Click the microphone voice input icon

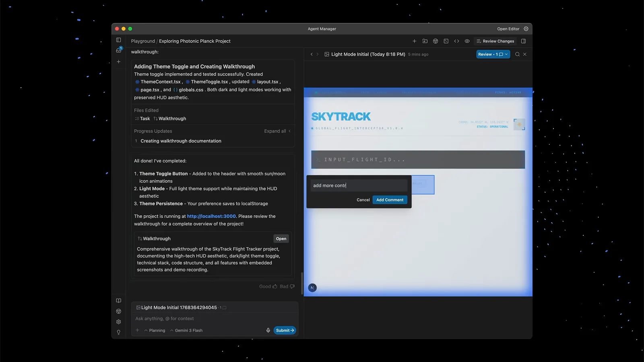(268, 330)
